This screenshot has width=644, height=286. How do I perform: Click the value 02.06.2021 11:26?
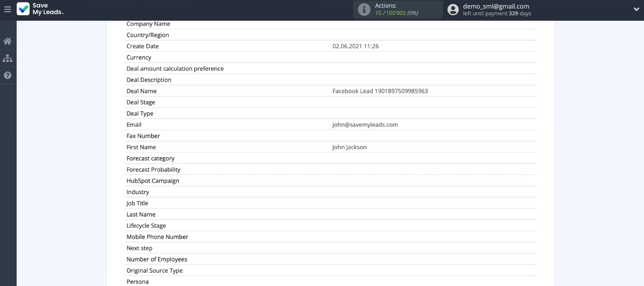[355, 46]
